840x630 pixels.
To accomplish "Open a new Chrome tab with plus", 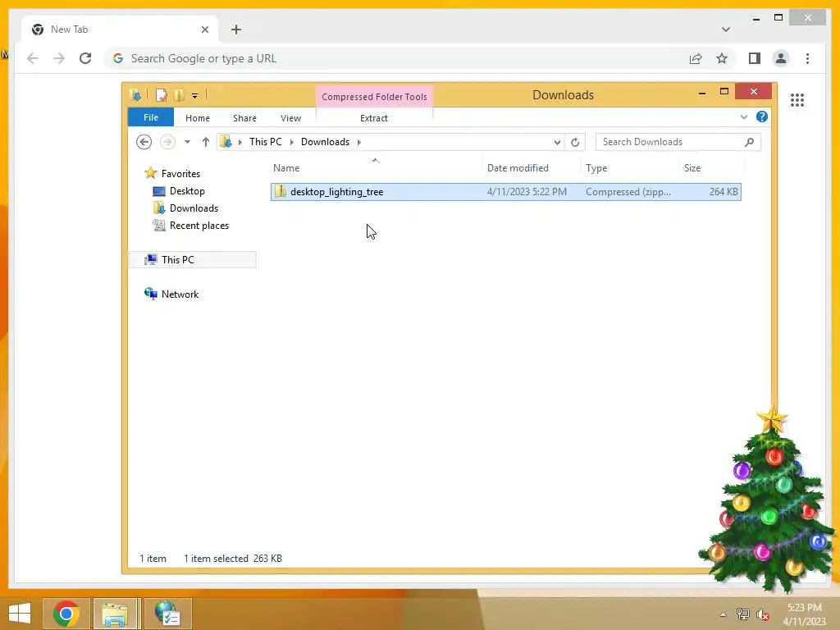I will pyautogui.click(x=236, y=30).
